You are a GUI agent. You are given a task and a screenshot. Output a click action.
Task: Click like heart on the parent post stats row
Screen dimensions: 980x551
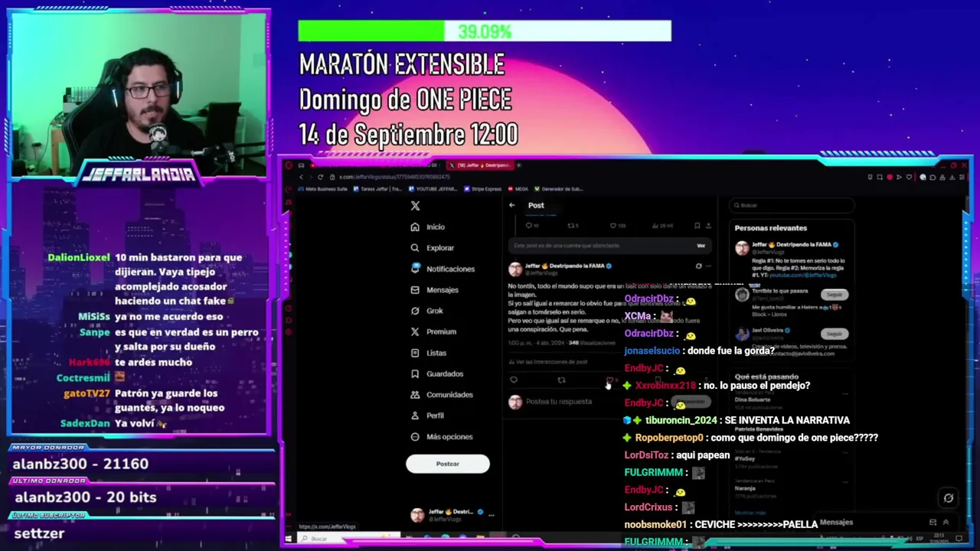point(613,226)
